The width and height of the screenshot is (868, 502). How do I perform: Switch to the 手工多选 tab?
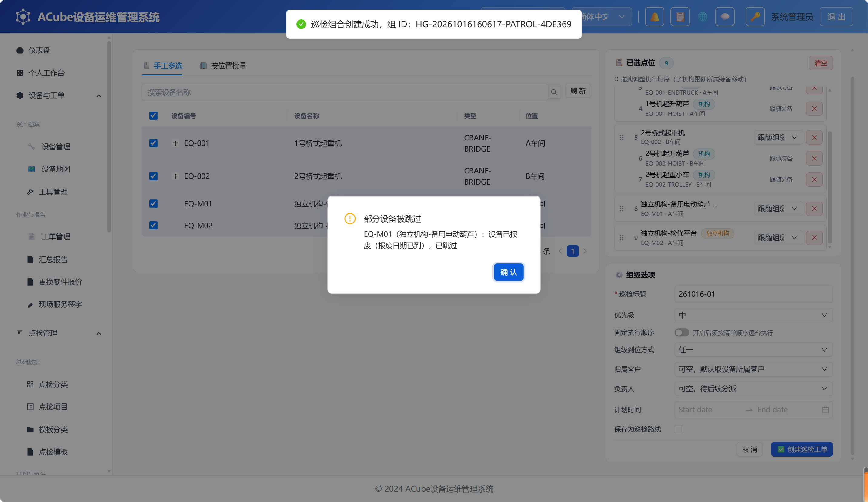[162, 65]
